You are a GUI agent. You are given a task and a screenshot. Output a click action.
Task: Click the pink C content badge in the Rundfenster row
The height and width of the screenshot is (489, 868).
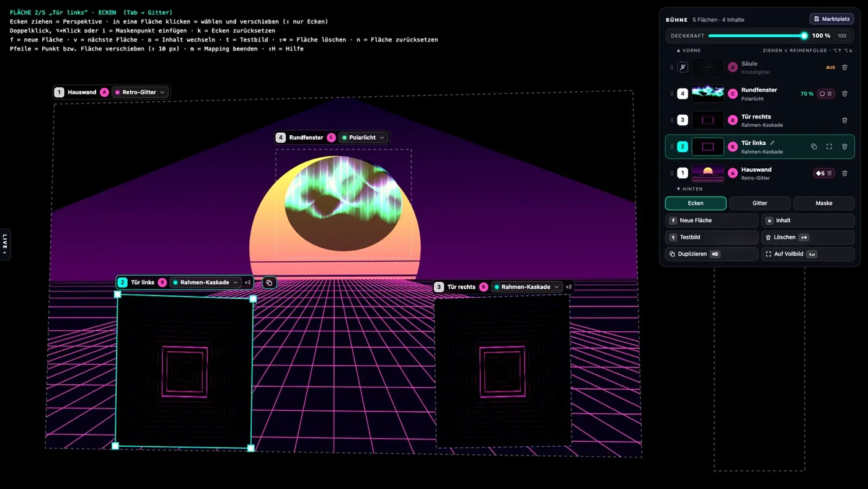(732, 94)
